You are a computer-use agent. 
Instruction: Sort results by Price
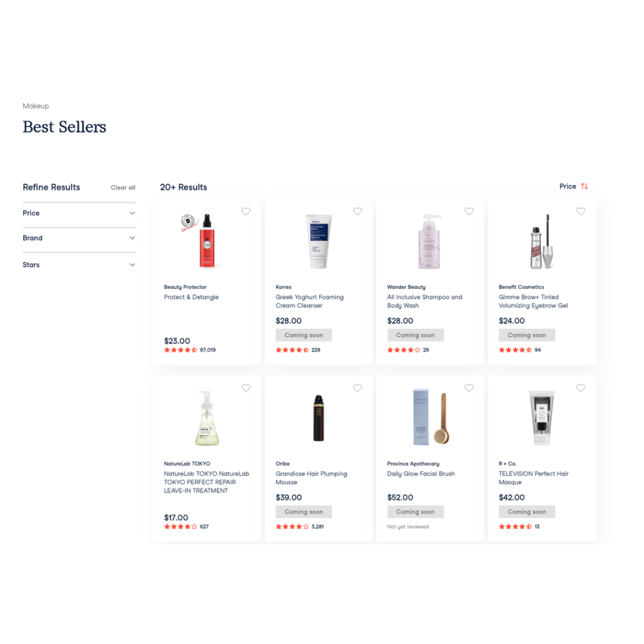pos(568,186)
